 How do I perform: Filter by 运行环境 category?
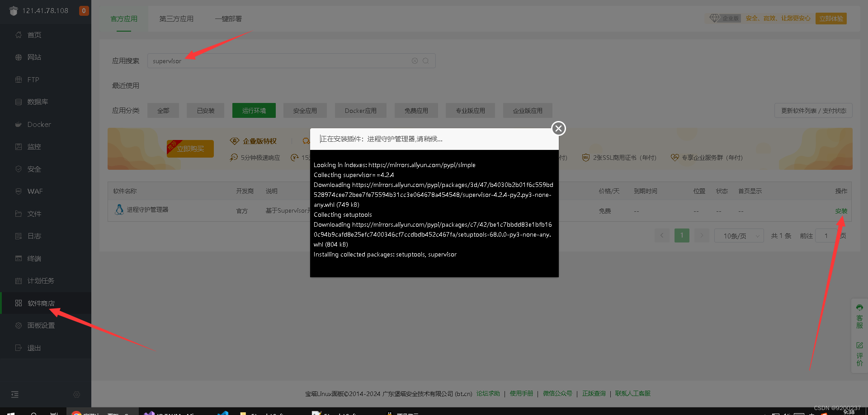pyautogui.click(x=254, y=111)
